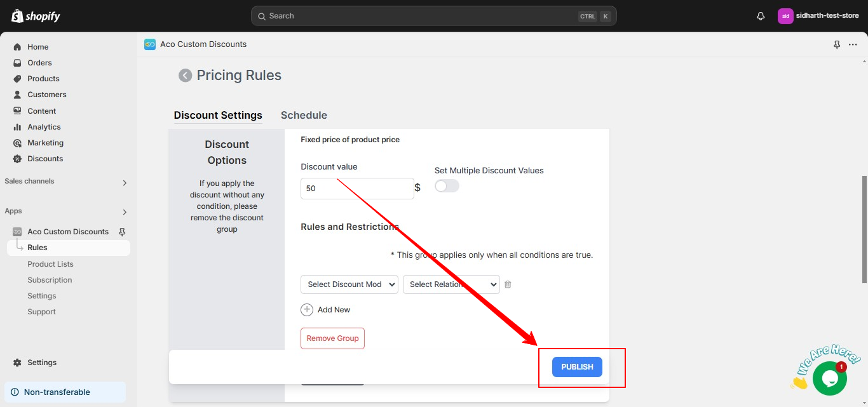Open Select Relation dropdown
868x407 pixels.
pyautogui.click(x=451, y=284)
